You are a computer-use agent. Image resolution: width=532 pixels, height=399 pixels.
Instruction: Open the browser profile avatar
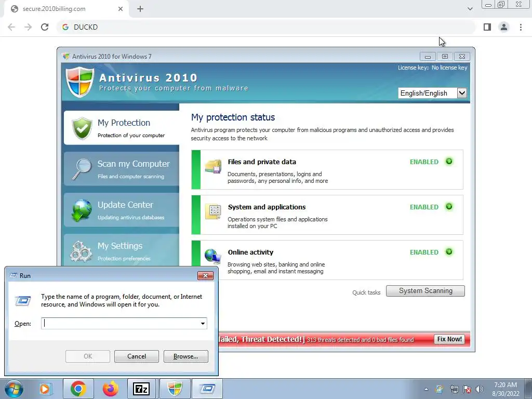pyautogui.click(x=504, y=27)
